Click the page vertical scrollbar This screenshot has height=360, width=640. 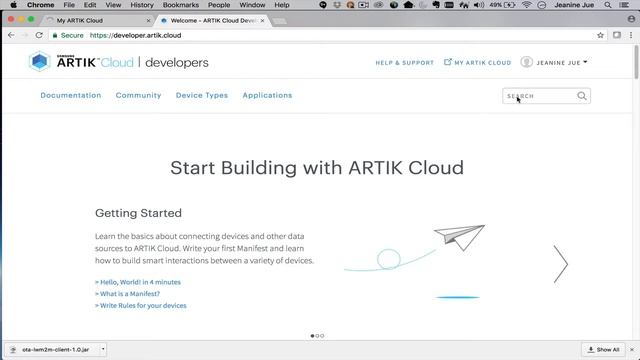(x=636, y=61)
